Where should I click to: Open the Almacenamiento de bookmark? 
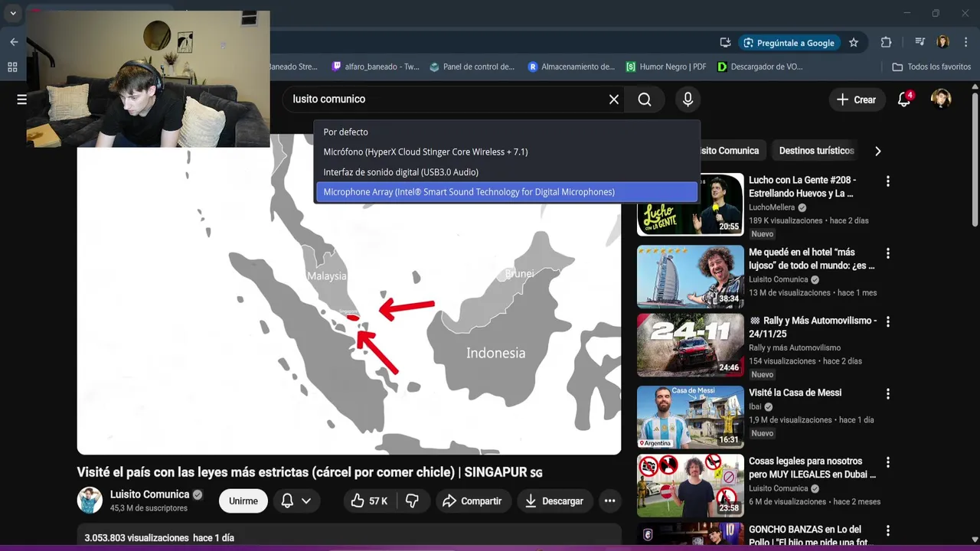point(571,67)
